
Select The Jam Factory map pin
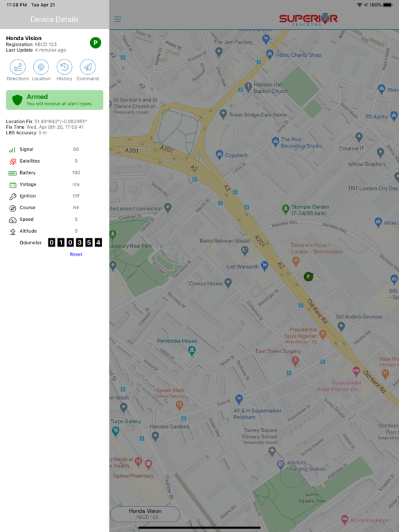(x=219, y=51)
